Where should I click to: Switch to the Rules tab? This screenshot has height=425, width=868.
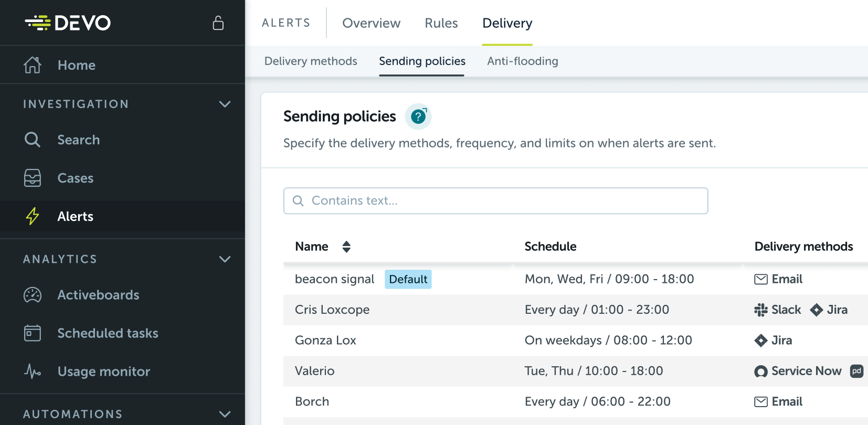pyautogui.click(x=441, y=23)
